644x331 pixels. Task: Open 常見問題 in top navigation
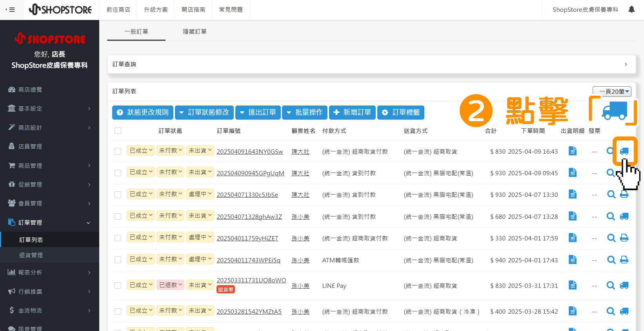pyautogui.click(x=231, y=10)
